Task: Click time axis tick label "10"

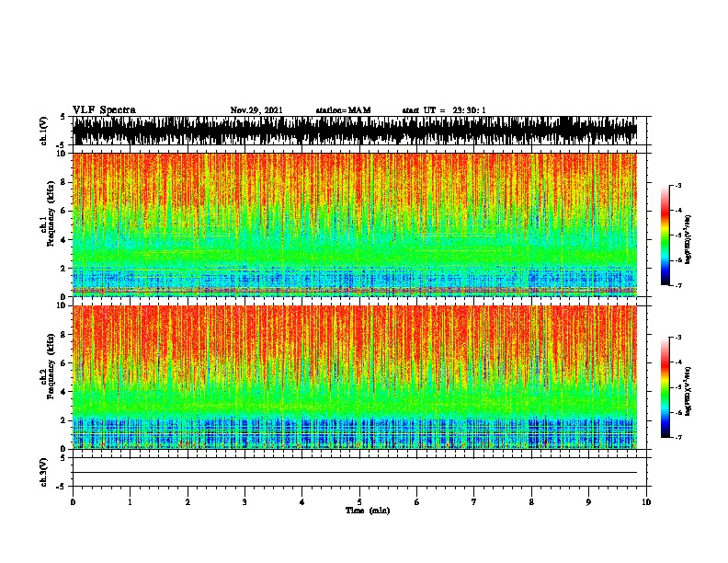Action: tap(646, 502)
